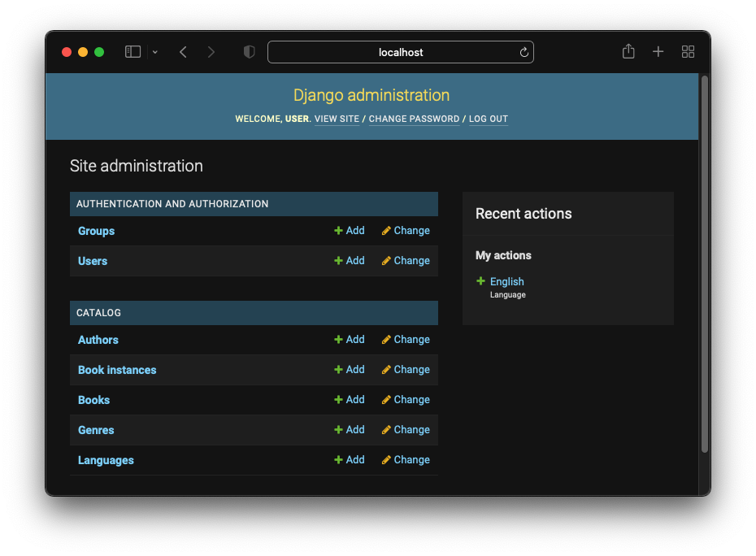Click Change for Users

click(406, 260)
